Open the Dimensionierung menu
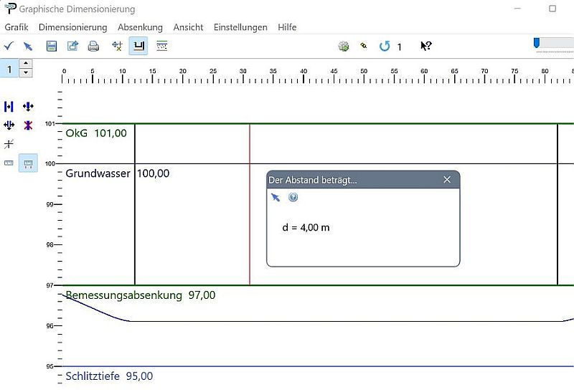The image size is (574, 392). [x=72, y=27]
